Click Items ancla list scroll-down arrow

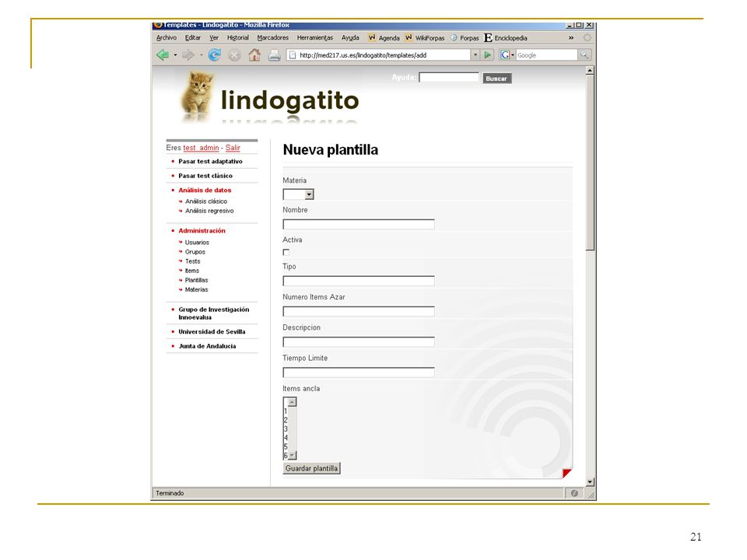292,456
